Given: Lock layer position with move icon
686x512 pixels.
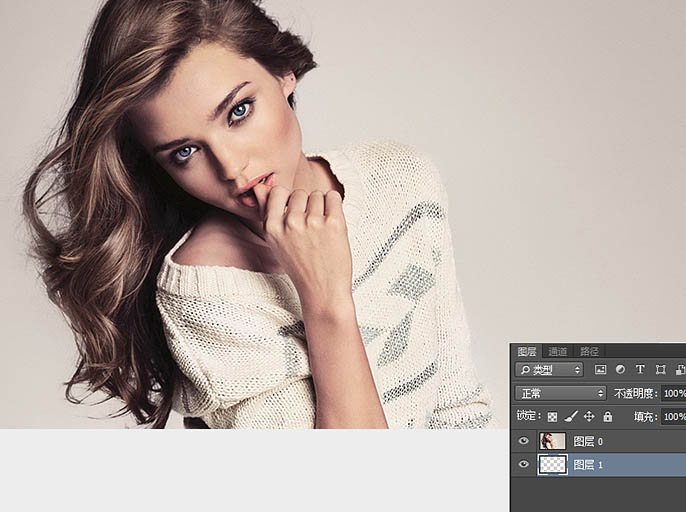Looking at the screenshot, I should (589, 416).
